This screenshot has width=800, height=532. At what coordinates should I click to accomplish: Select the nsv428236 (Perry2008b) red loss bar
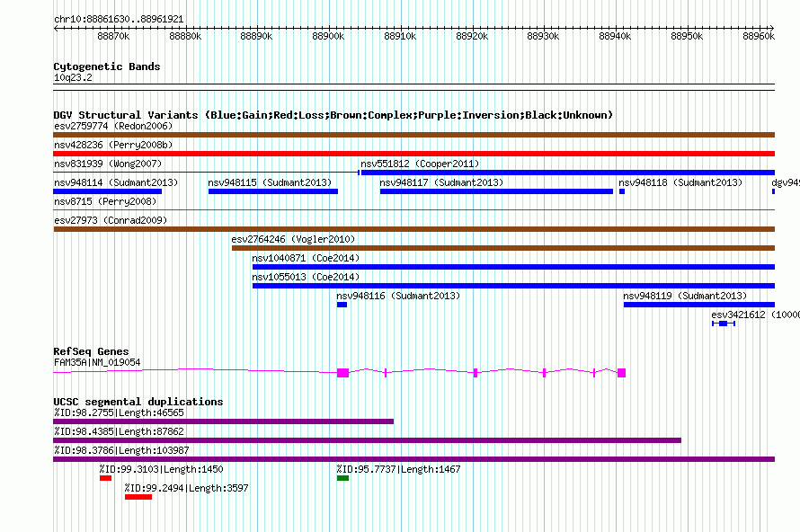[413, 154]
